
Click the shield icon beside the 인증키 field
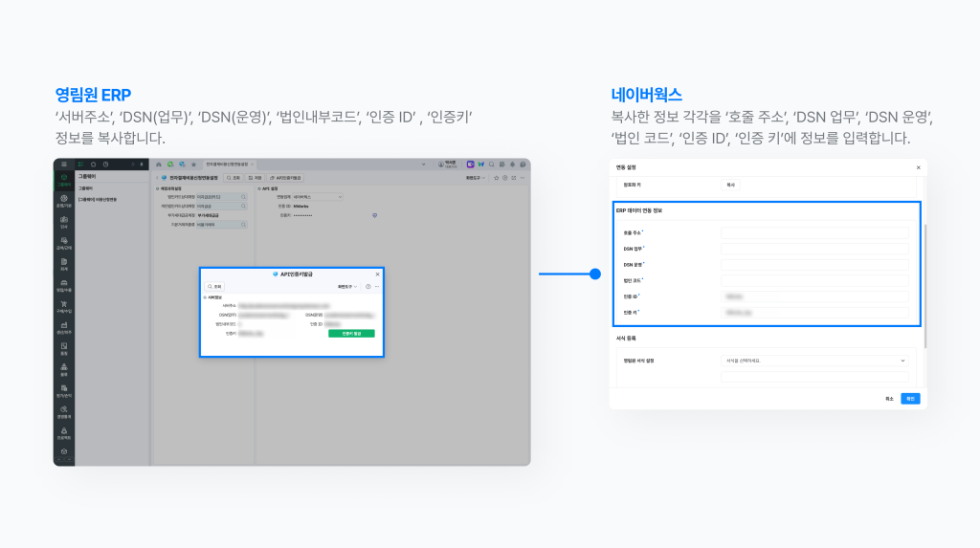tap(374, 215)
